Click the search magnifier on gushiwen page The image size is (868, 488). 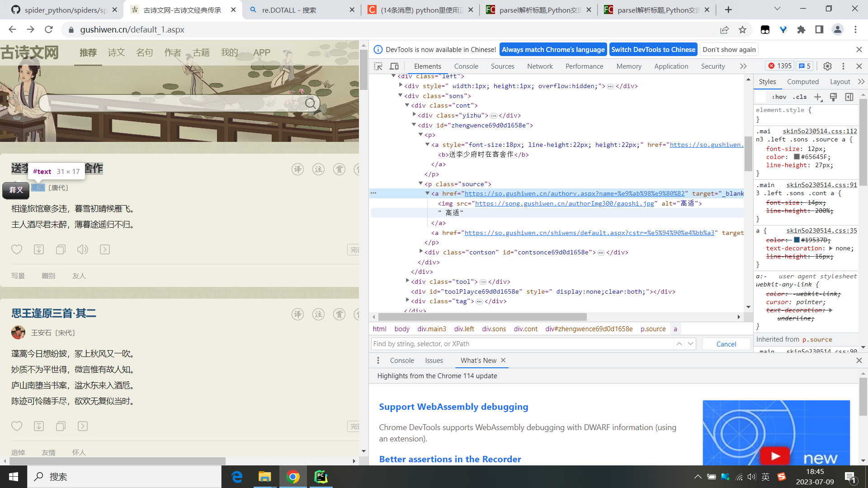click(311, 103)
